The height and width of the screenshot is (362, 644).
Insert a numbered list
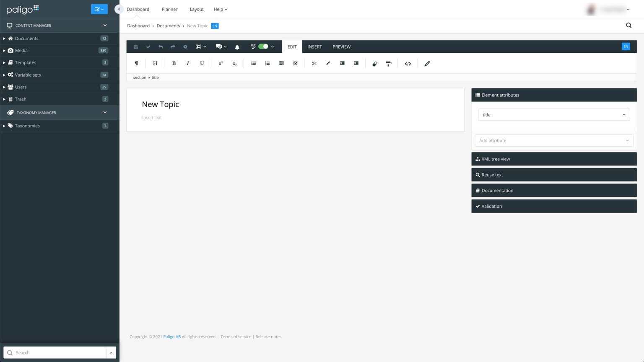(267, 63)
